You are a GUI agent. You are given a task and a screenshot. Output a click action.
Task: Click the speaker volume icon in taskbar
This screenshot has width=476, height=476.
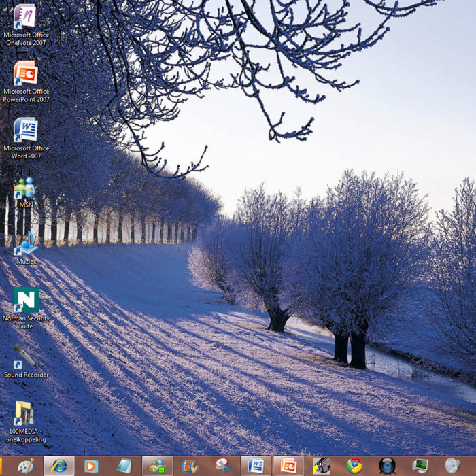pyautogui.click(x=452, y=466)
